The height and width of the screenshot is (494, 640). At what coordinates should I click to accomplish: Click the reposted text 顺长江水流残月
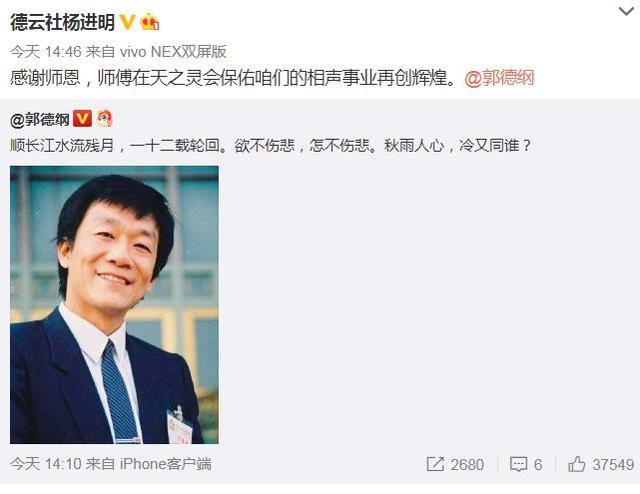[x=62, y=146]
